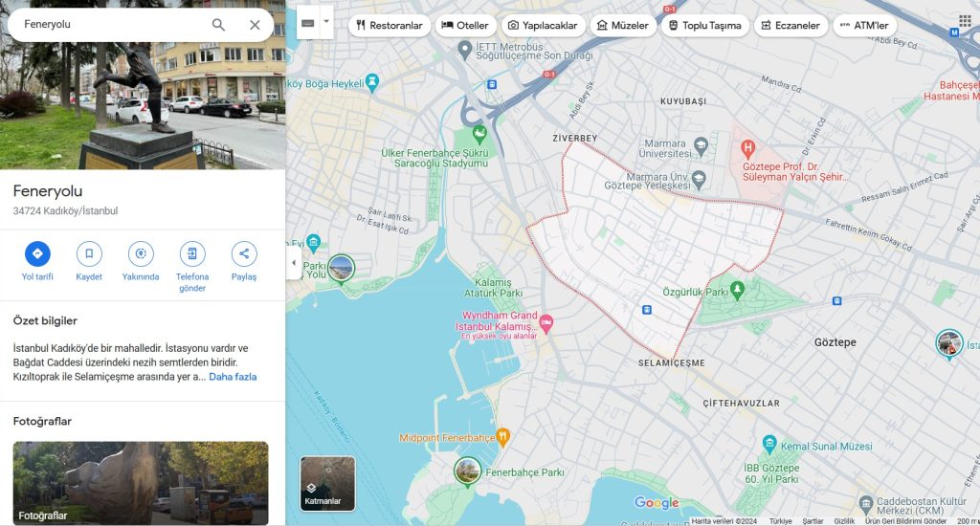Filter map by Eczaneler

coord(791,26)
